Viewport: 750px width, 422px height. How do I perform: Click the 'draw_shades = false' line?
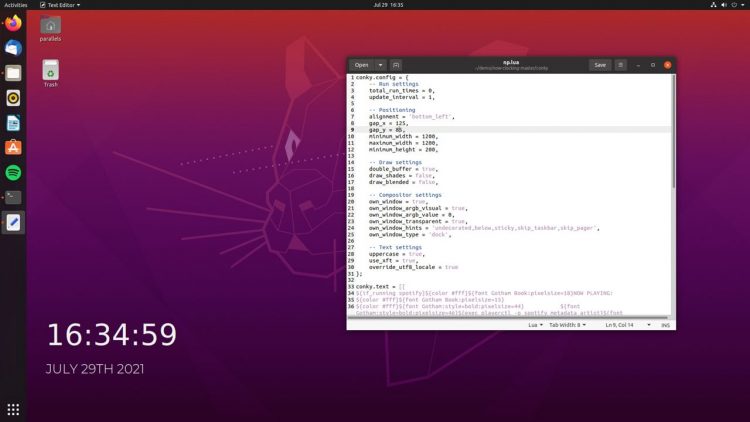point(402,176)
